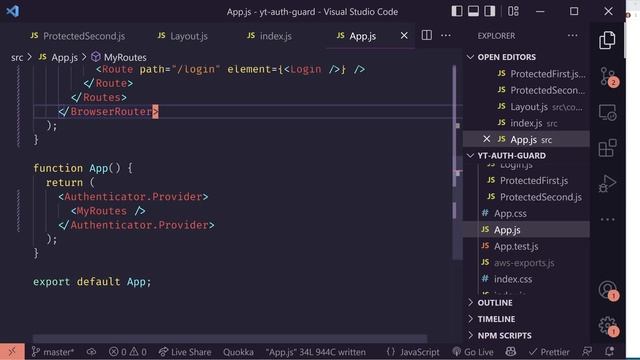Click the VS Code logo menu icon
The image size is (640, 360).
pyautogui.click(x=13, y=11)
